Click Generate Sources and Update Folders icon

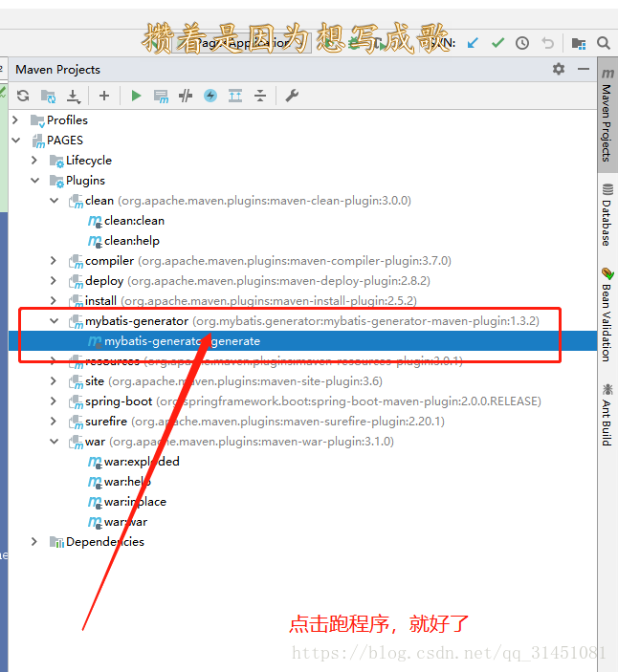(x=48, y=96)
